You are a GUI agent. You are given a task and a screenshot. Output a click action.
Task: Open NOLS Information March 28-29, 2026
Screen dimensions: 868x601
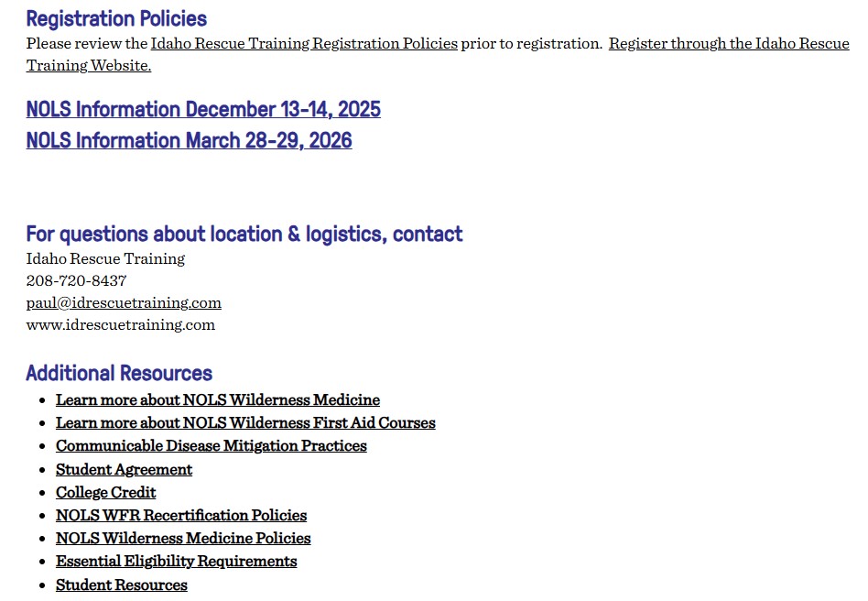coord(189,141)
